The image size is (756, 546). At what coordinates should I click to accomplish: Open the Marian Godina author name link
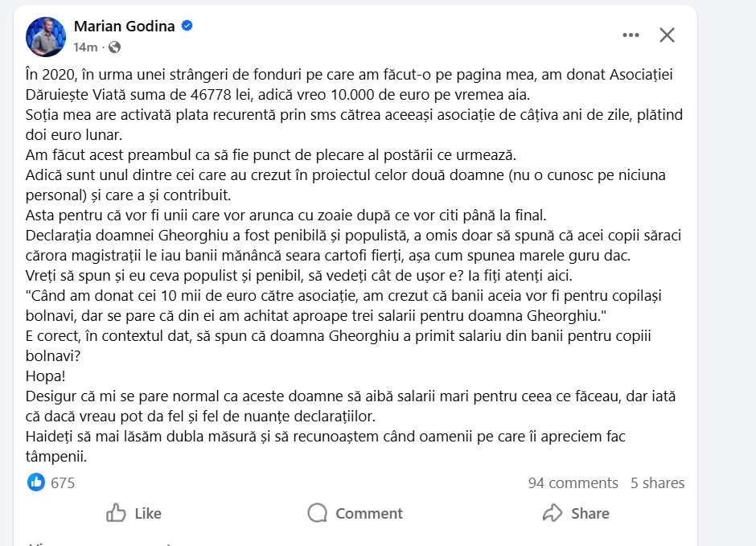[x=124, y=27]
